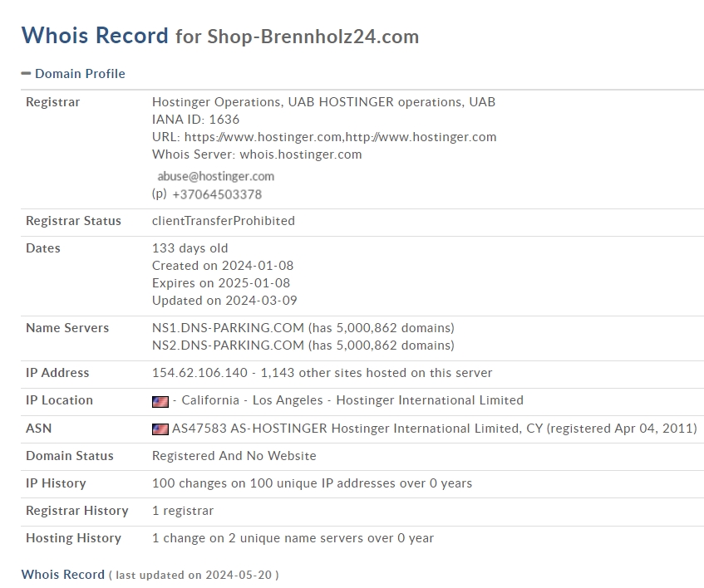Image resolution: width=704 pixels, height=588 pixels.
Task: Click the Whois Server whois.hostinger.com line
Action: coord(257,154)
